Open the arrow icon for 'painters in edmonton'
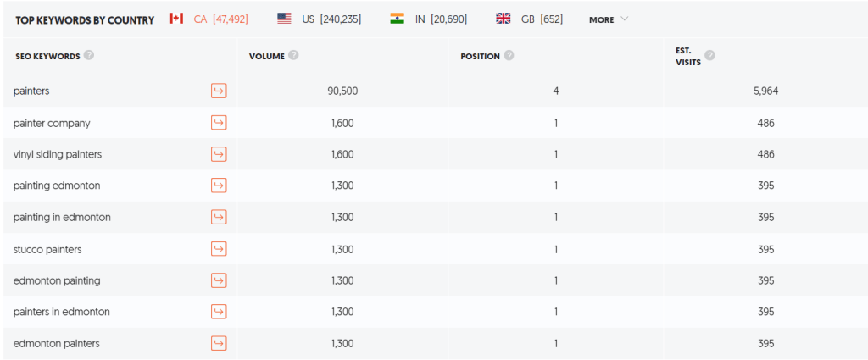The image size is (868, 360). coord(219,312)
